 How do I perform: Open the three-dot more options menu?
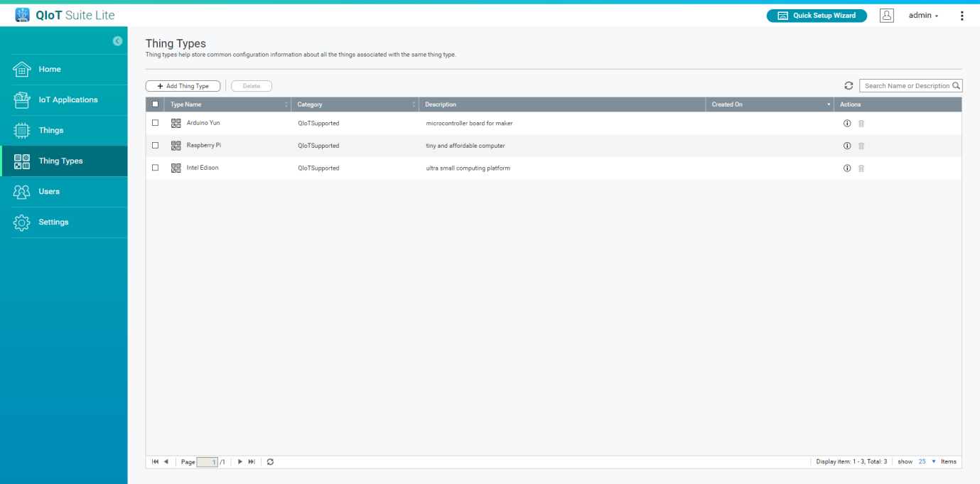(962, 16)
